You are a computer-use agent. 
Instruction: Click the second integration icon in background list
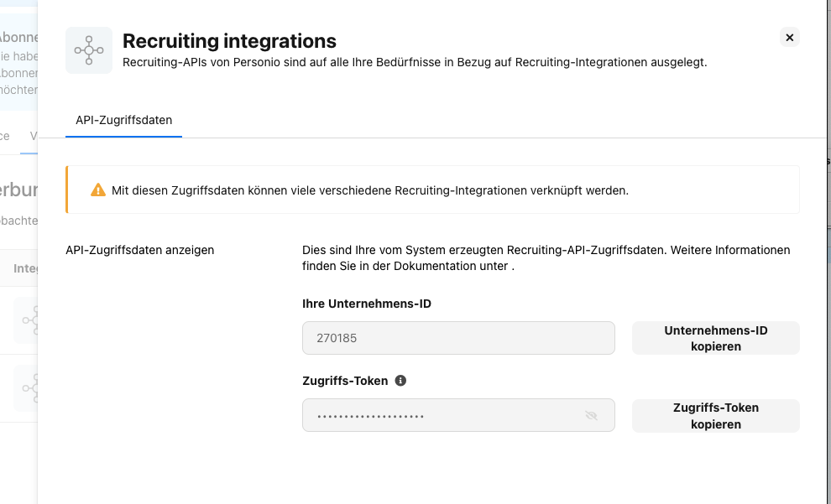click(27, 388)
